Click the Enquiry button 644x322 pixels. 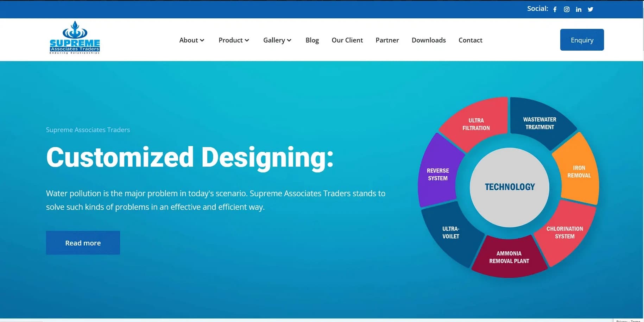582,40
